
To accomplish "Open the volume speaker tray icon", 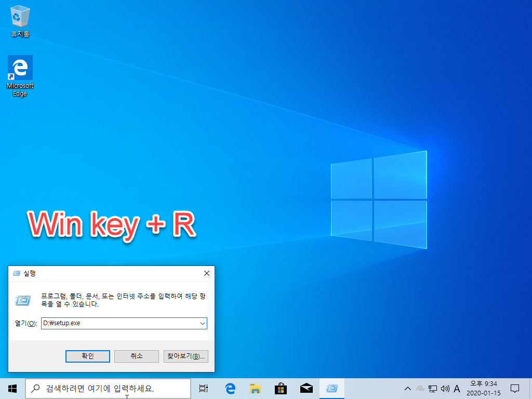I will click(x=445, y=389).
